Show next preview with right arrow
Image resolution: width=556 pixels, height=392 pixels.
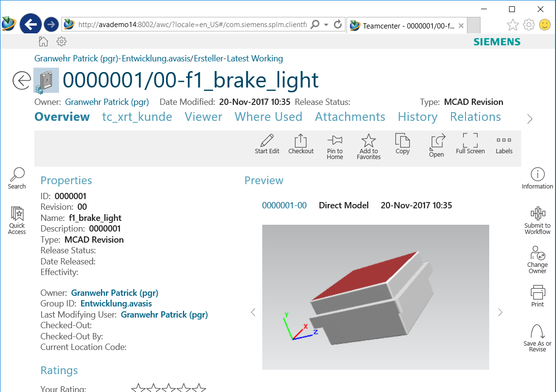(x=500, y=312)
